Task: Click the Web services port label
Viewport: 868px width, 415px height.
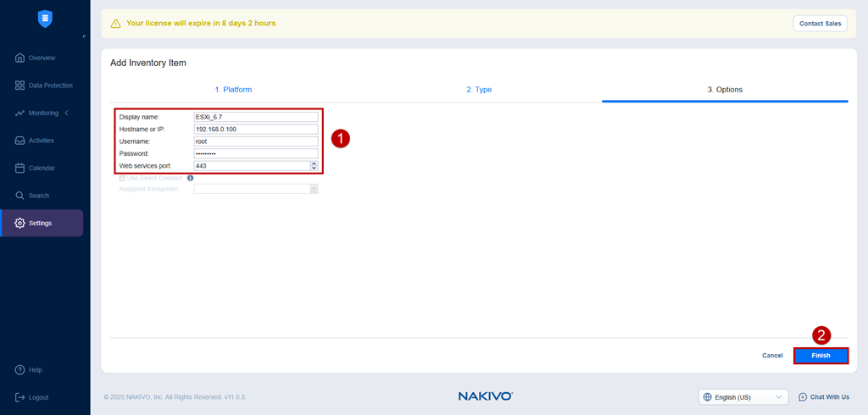Action: 146,165
